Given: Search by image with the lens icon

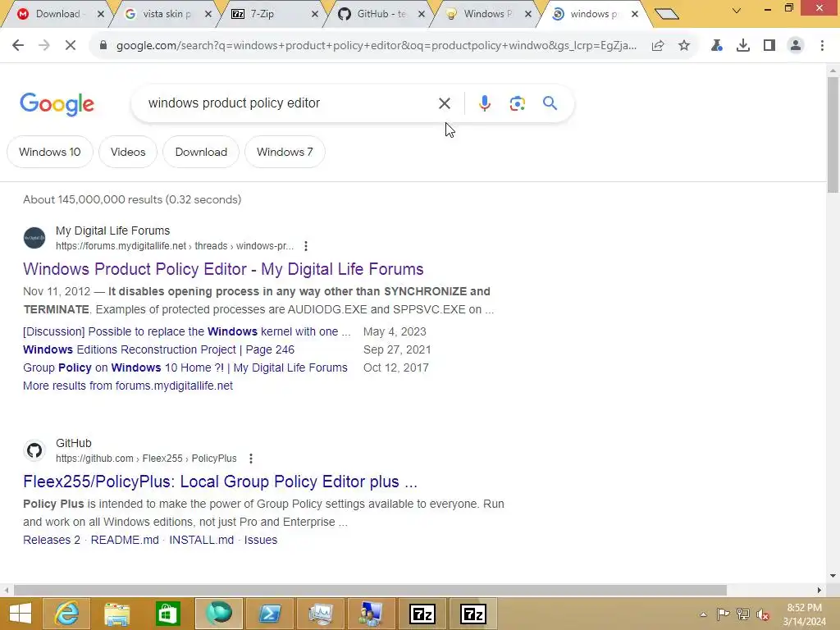Looking at the screenshot, I should pyautogui.click(x=517, y=103).
